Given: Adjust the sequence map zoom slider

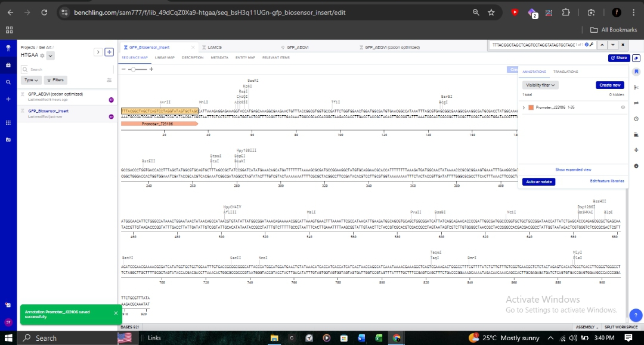Looking at the screenshot, I should point(134,69).
